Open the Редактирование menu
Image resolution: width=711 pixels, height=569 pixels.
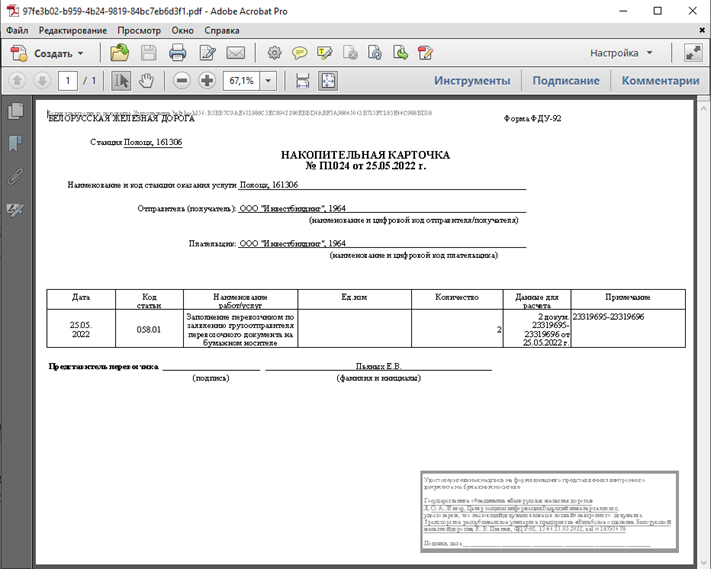click(73, 30)
